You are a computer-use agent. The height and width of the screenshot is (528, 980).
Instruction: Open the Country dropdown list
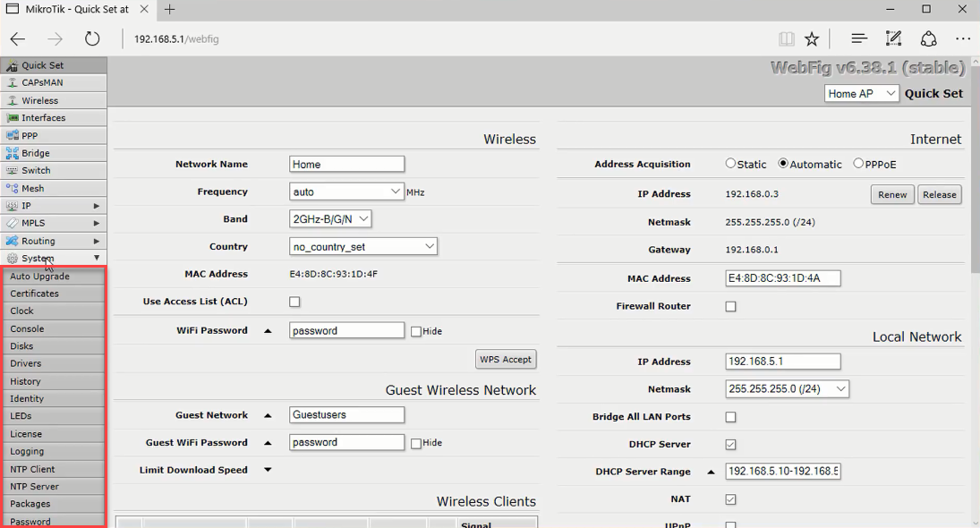tap(363, 246)
